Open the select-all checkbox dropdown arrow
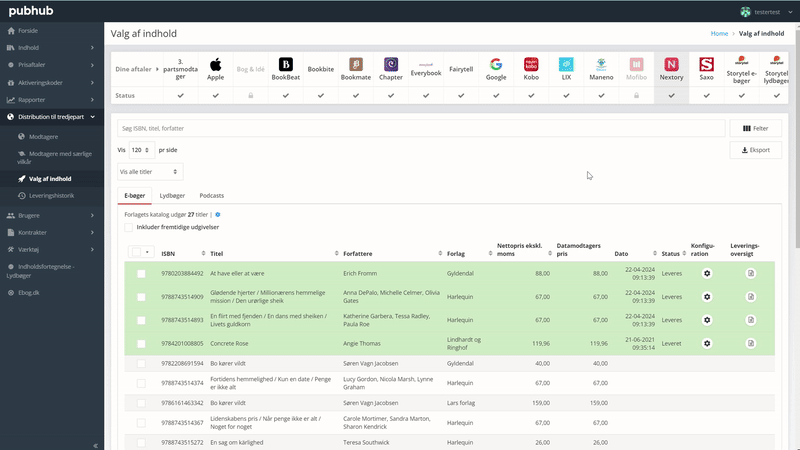Image resolution: width=800 pixels, height=450 pixels. coord(149,252)
